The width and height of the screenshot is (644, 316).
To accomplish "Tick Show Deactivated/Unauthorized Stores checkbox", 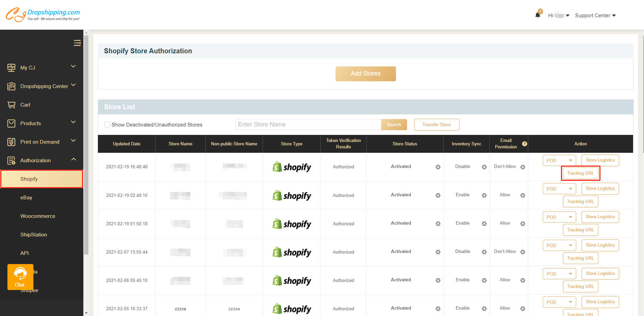I will point(107,124).
